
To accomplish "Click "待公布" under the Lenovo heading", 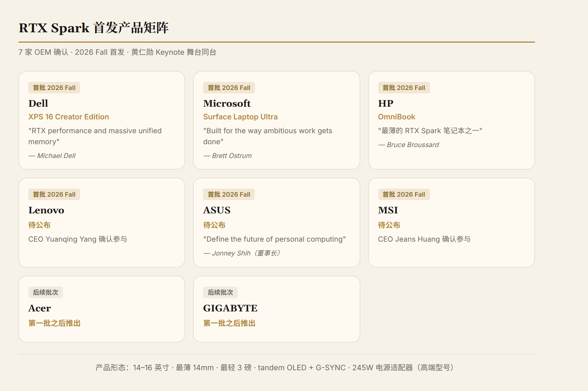I will (39, 225).
